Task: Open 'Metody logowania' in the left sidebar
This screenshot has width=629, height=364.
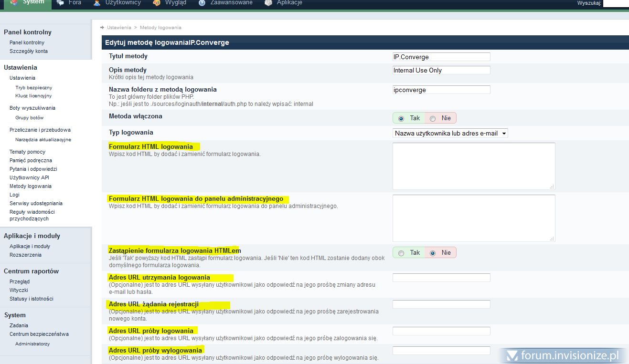Action: pos(31,186)
